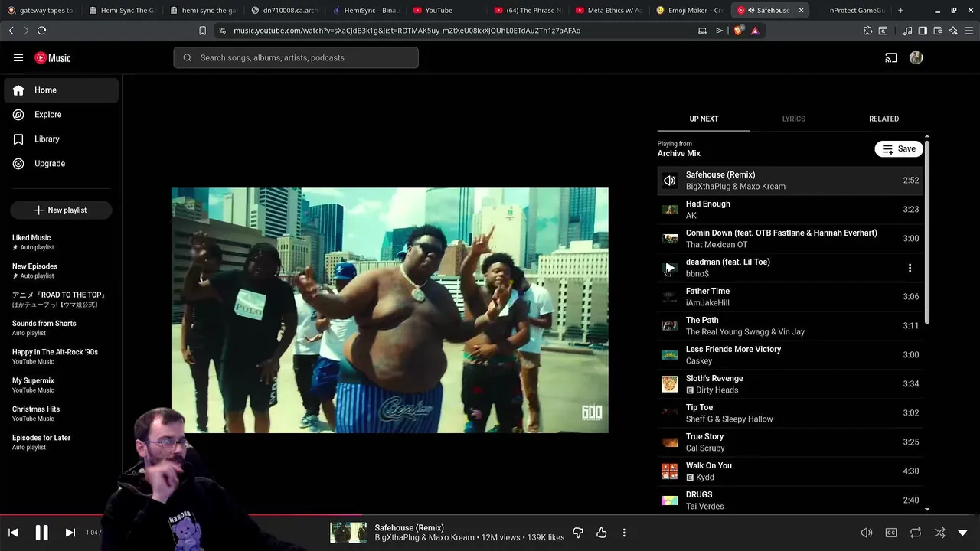Click the YouTube Music logo

[x=53, y=57]
